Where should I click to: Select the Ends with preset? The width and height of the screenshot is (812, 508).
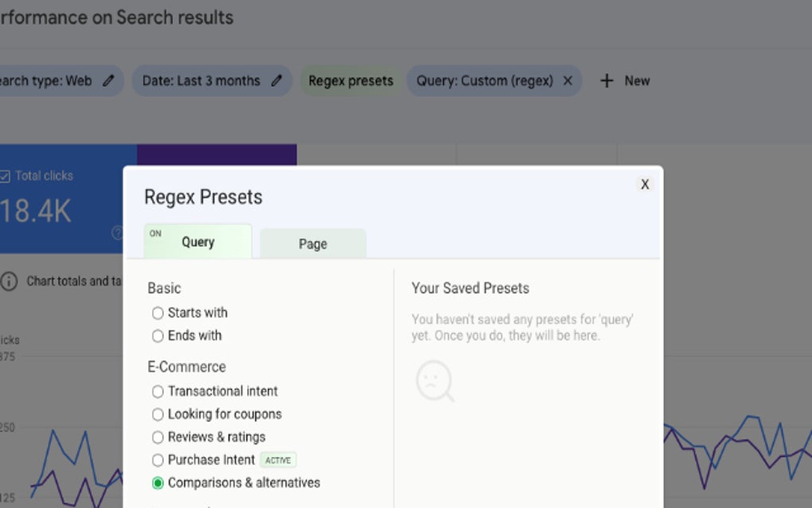tap(158, 336)
